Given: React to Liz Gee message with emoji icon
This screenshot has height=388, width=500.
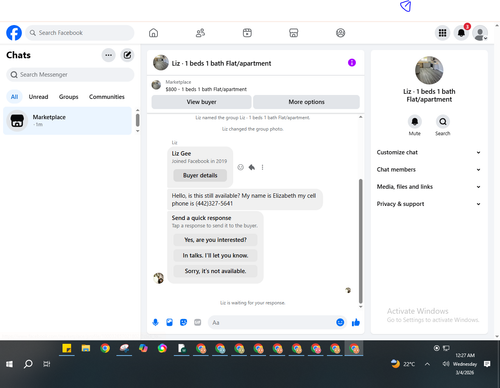Looking at the screenshot, I should 240,167.
